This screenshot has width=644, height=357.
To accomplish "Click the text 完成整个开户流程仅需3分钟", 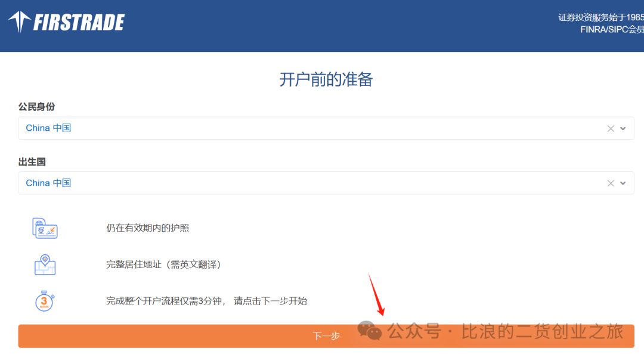I will pyautogui.click(x=164, y=301).
